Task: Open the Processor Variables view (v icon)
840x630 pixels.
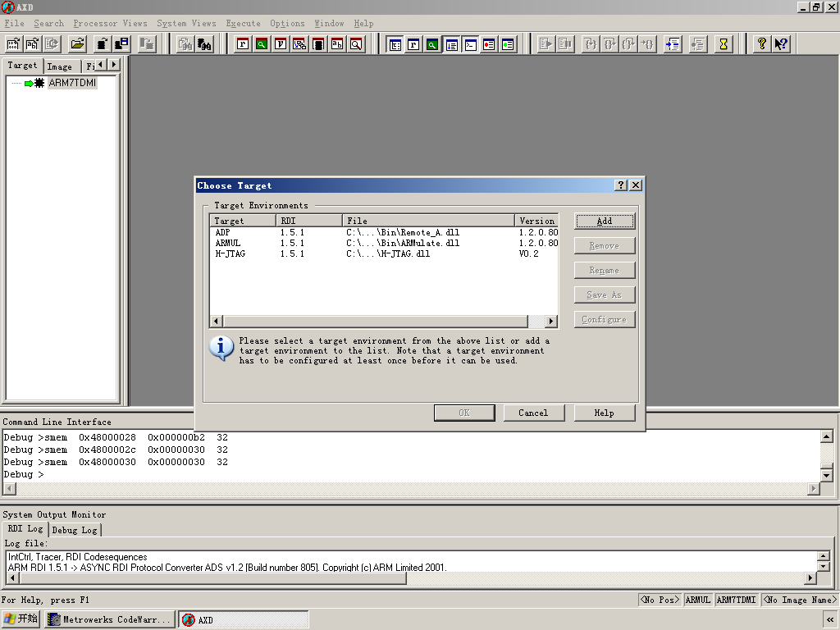Action: (281, 44)
